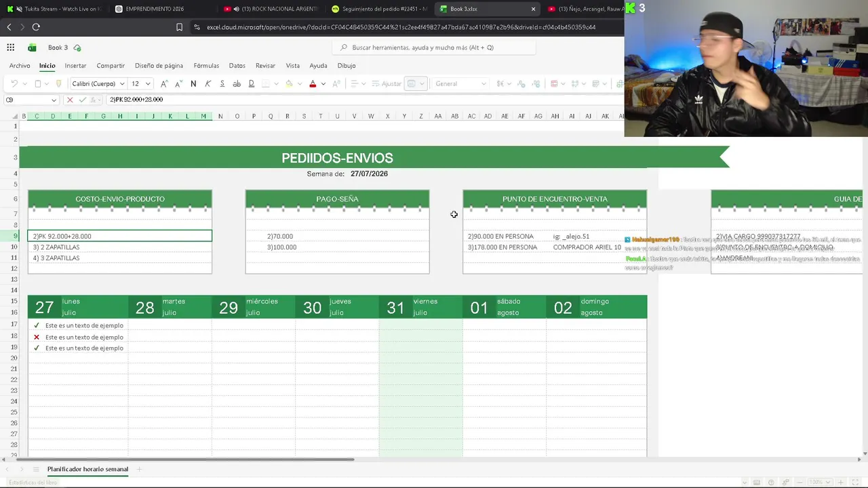Screen dimensions: 868x488
Task: Click the Undo arrow in the ribbon
Action: pos(14,84)
